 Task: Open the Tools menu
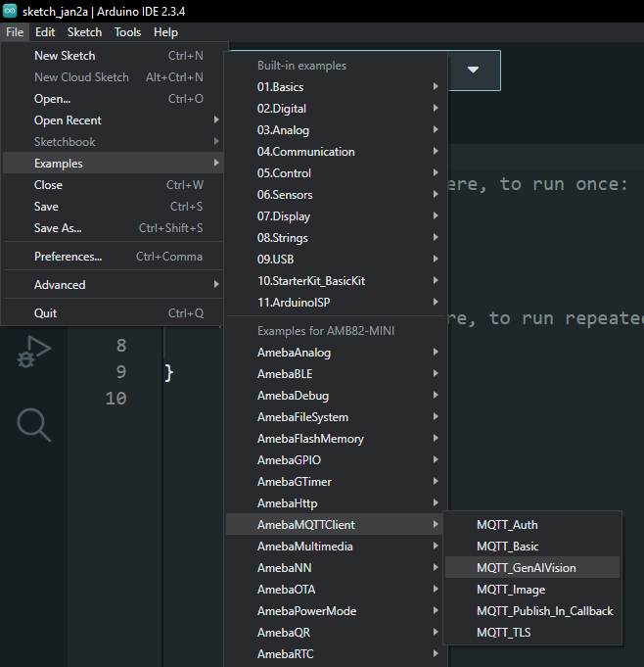127,32
